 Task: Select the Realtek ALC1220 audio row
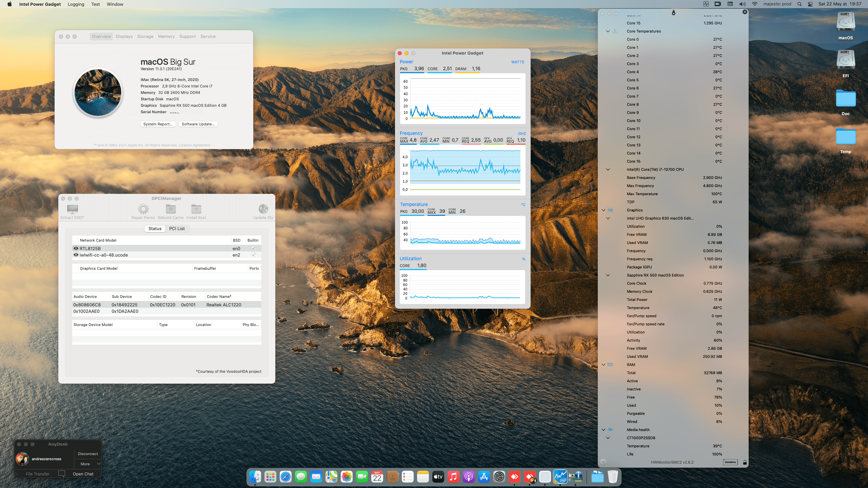click(166, 305)
